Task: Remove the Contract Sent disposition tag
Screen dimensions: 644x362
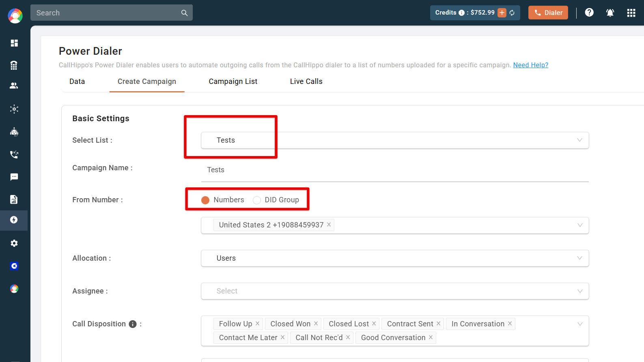Action: tap(438, 323)
